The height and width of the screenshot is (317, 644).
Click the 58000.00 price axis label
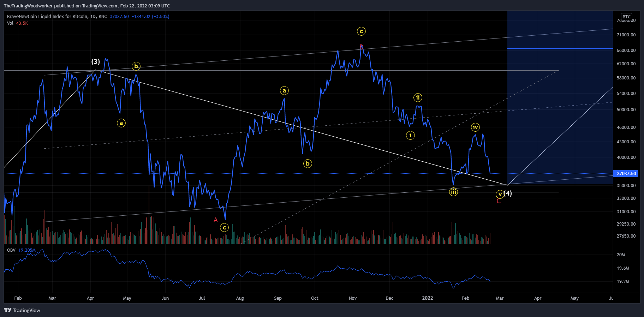pos(626,78)
